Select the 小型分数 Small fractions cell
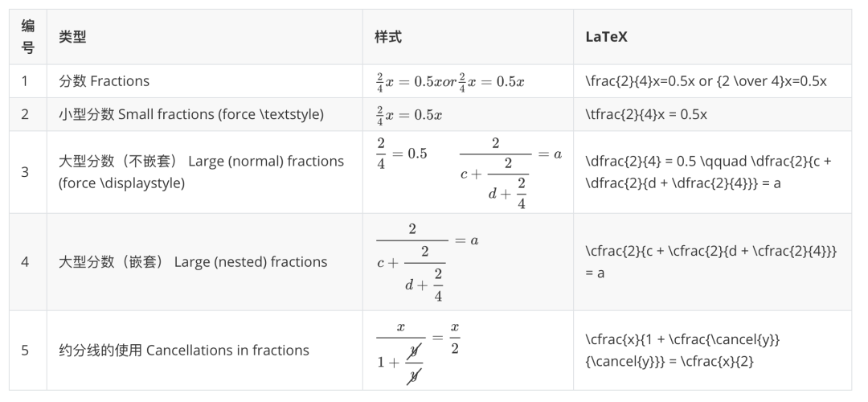The width and height of the screenshot is (868, 402). (191, 115)
